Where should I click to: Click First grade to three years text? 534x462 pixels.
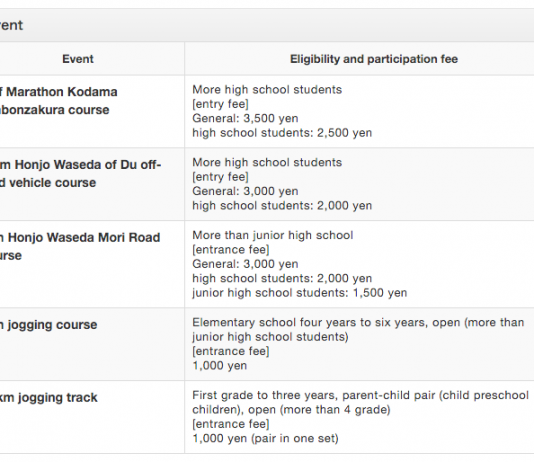click(x=265, y=395)
